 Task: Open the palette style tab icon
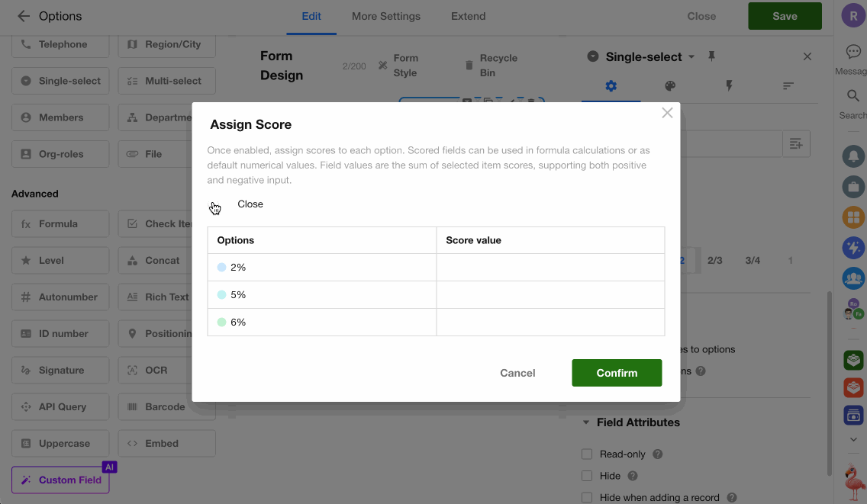click(x=670, y=86)
